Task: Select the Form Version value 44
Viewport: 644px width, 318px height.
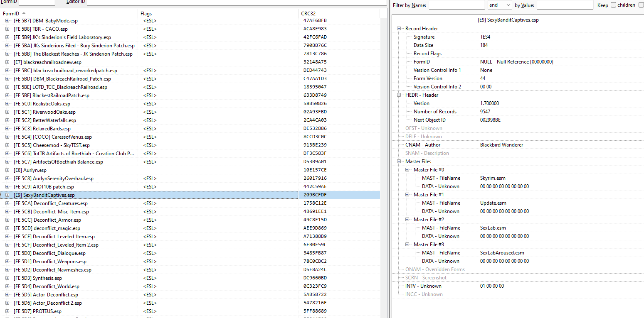Action: (x=483, y=78)
